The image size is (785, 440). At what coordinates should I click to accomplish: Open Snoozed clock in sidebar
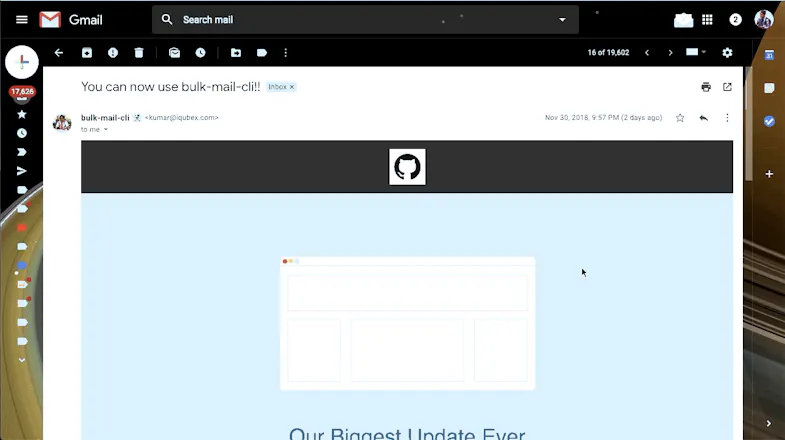pyautogui.click(x=22, y=133)
